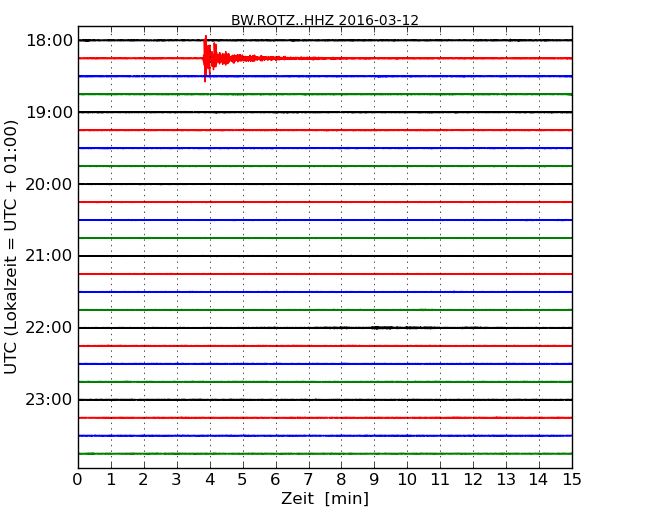Screen dimensions: 650x520
Task: Click the x-axis tick label 7
Action: click(308, 479)
